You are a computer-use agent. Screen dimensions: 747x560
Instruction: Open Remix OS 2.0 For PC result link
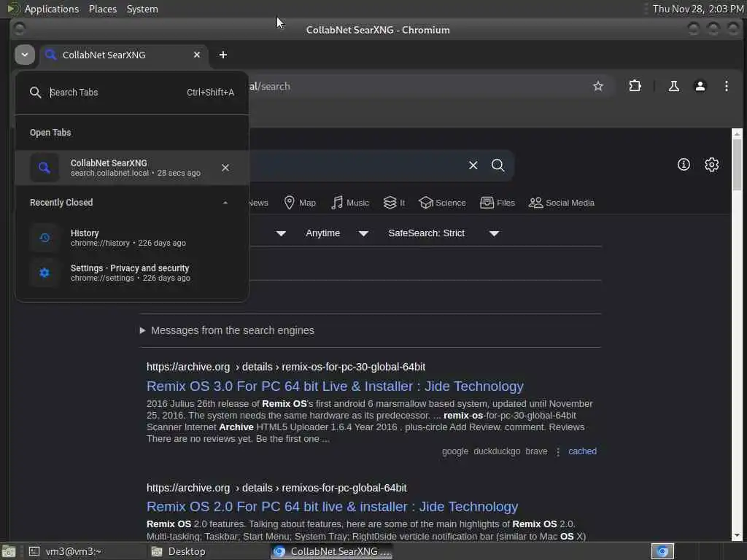[332, 507]
